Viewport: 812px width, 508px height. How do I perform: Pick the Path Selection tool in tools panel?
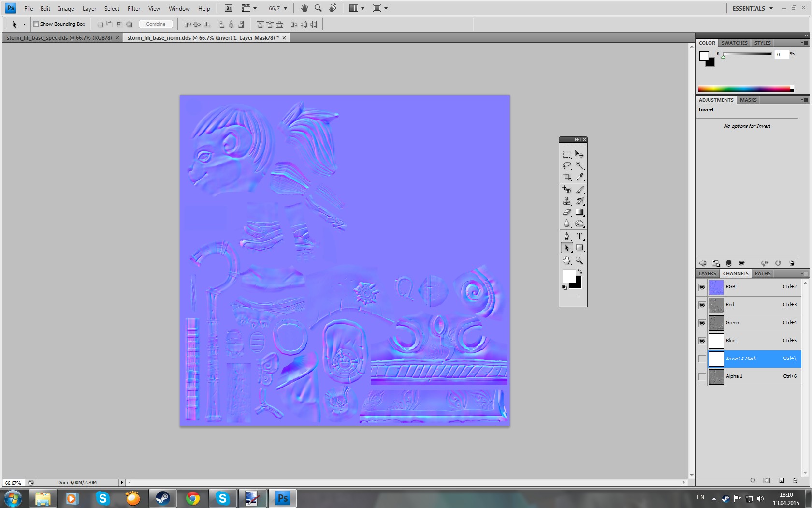coord(567,248)
